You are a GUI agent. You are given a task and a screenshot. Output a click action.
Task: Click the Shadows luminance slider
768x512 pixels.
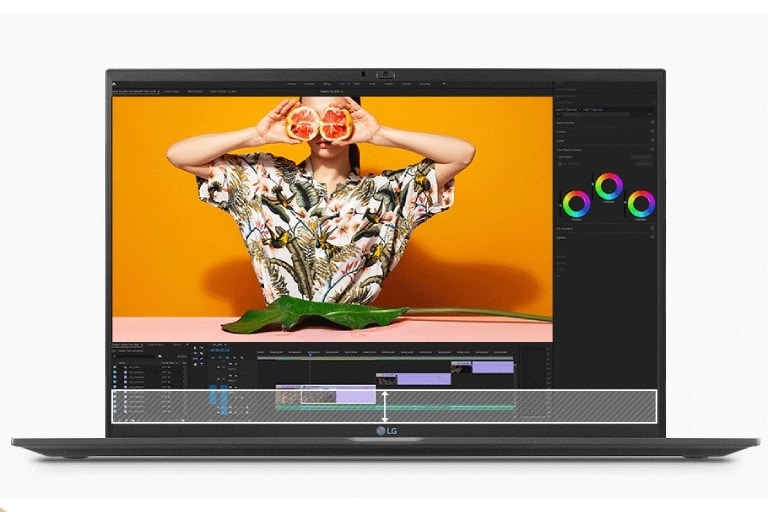[x=560, y=204]
